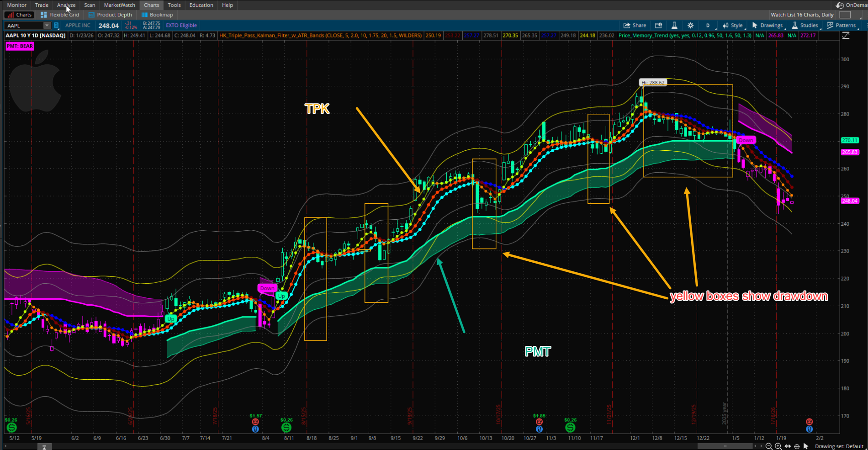This screenshot has width=868, height=450.
Task: Open the Patterns button
Action: [x=841, y=26]
